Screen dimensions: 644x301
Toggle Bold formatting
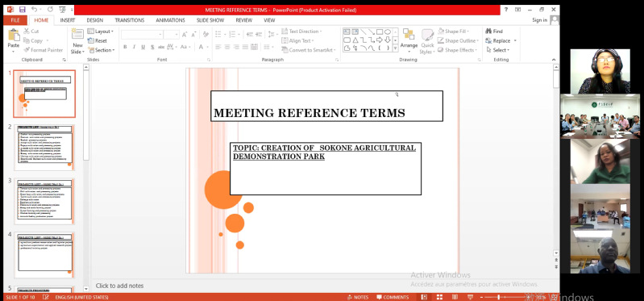click(125, 47)
